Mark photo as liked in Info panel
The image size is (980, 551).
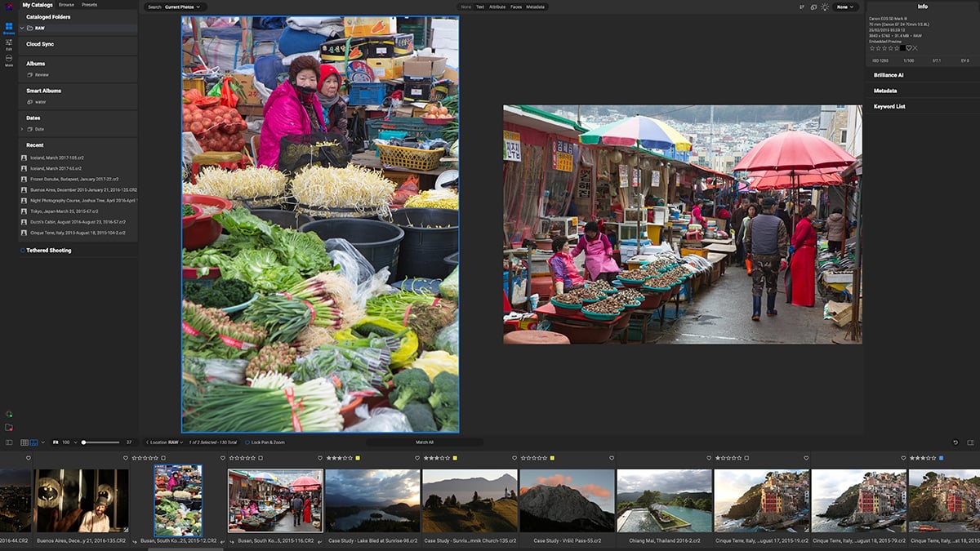[x=908, y=48]
